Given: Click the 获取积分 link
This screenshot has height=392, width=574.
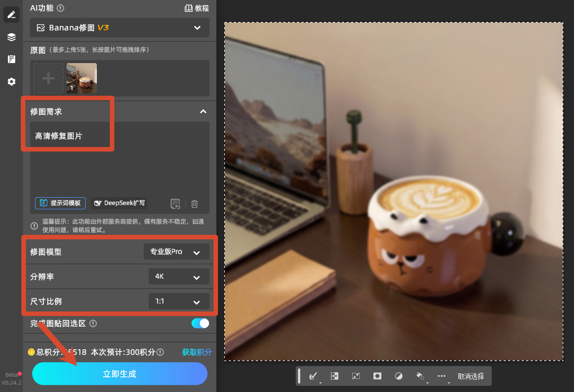Looking at the screenshot, I should coord(197,352).
